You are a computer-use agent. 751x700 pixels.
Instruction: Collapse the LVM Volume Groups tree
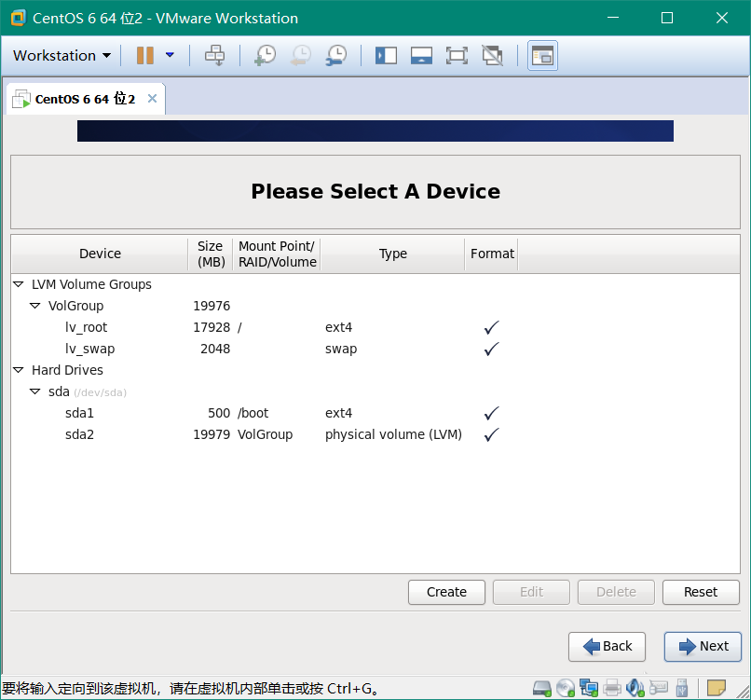click(19, 285)
